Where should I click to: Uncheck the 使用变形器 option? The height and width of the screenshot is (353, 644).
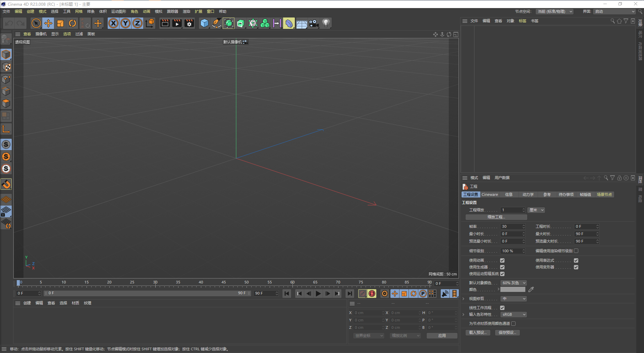576,267
